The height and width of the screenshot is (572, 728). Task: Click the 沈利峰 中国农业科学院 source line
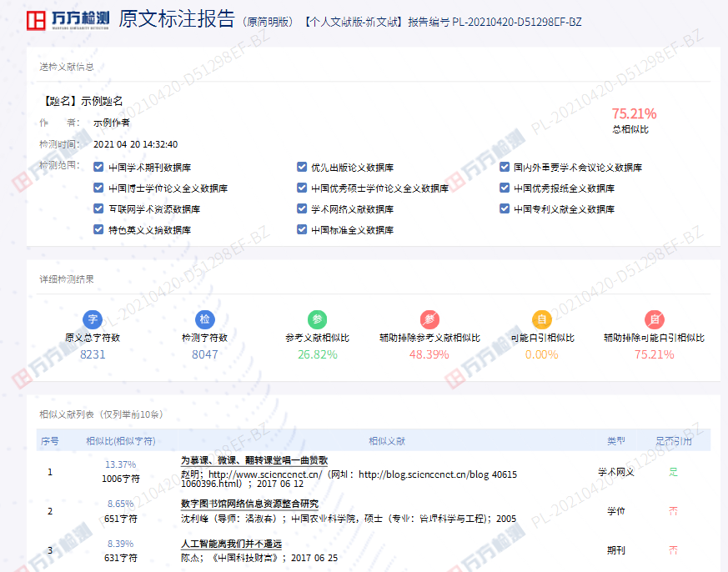pyautogui.click(x=349, y=519)
